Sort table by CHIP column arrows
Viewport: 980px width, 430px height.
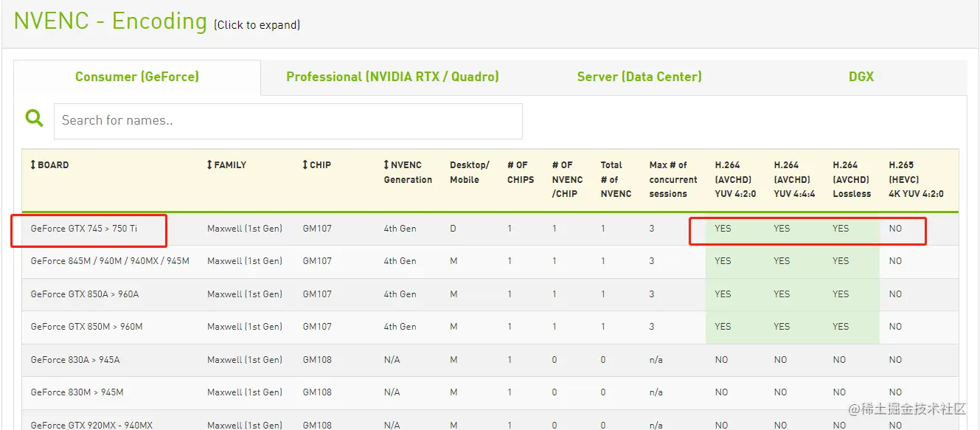coord(305,165)
